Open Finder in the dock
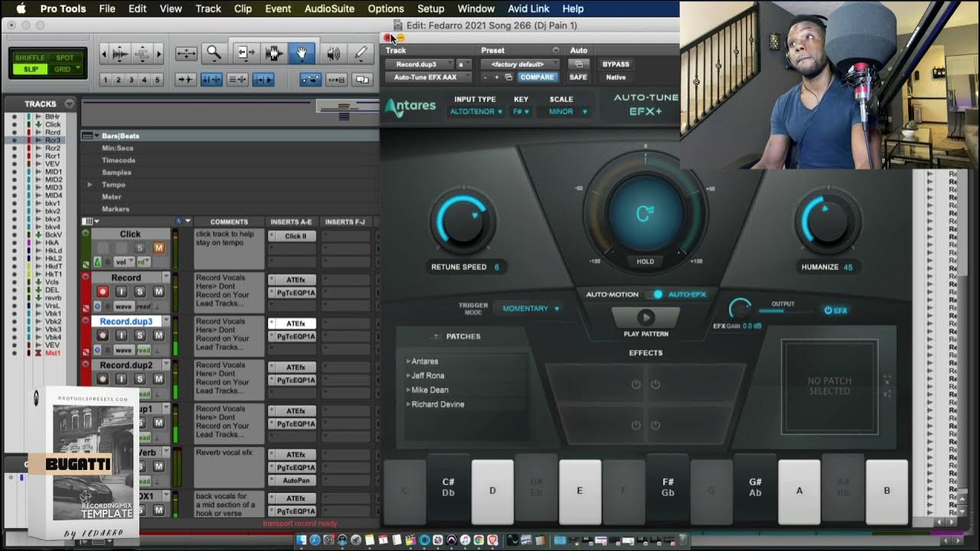Viewport: 980px width, 551px height. (302, 540)
